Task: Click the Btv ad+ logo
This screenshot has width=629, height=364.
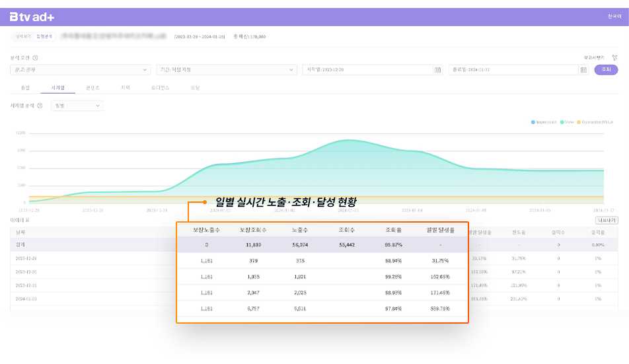Action: [32, 17]
